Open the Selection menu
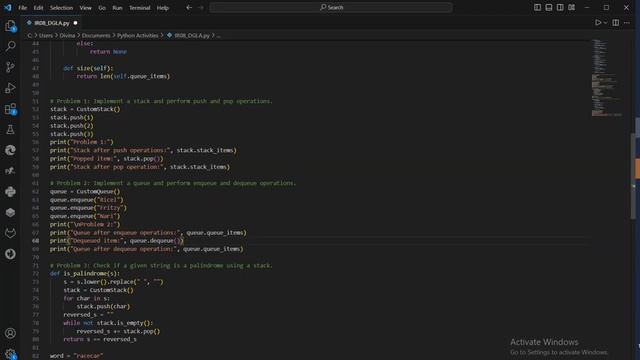Screen dimensions: 640x360 [x=61, y=8]
